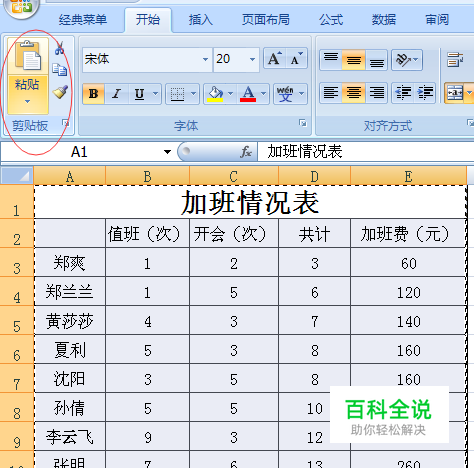Open the font size 20 dropdown
Image resolution: width=474 pixels, height=468 pixels.
(x=252, y=60)
